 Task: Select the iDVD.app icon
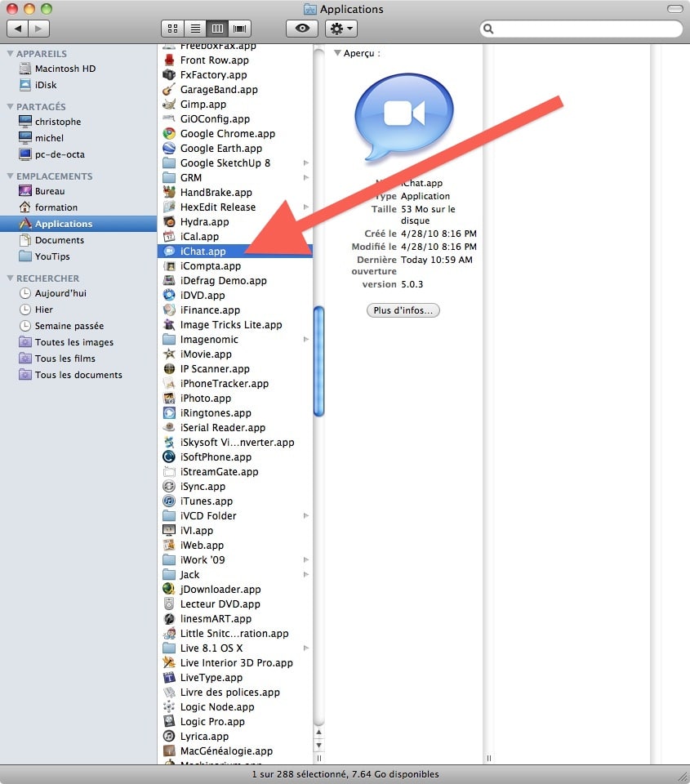click(169, 295)
